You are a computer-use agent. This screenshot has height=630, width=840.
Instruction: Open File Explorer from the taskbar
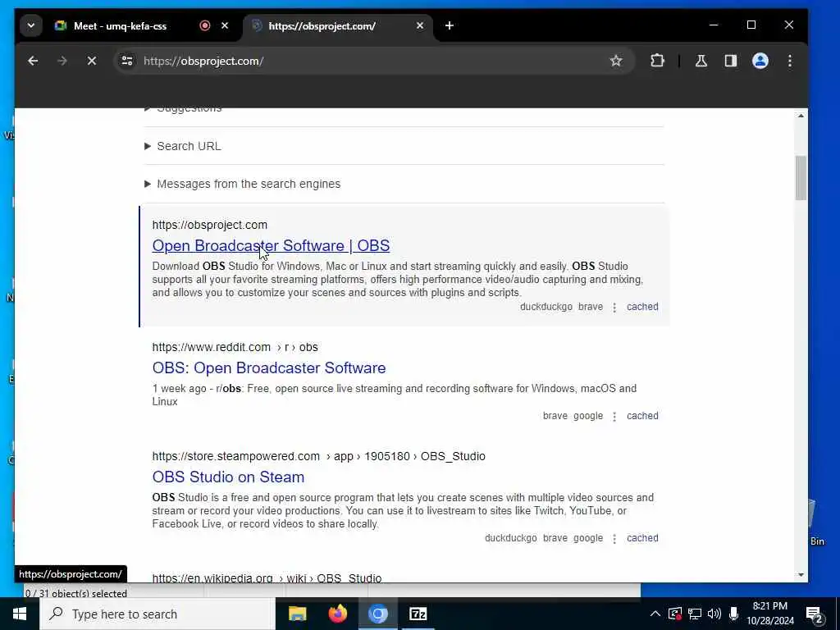pos(297,614)
